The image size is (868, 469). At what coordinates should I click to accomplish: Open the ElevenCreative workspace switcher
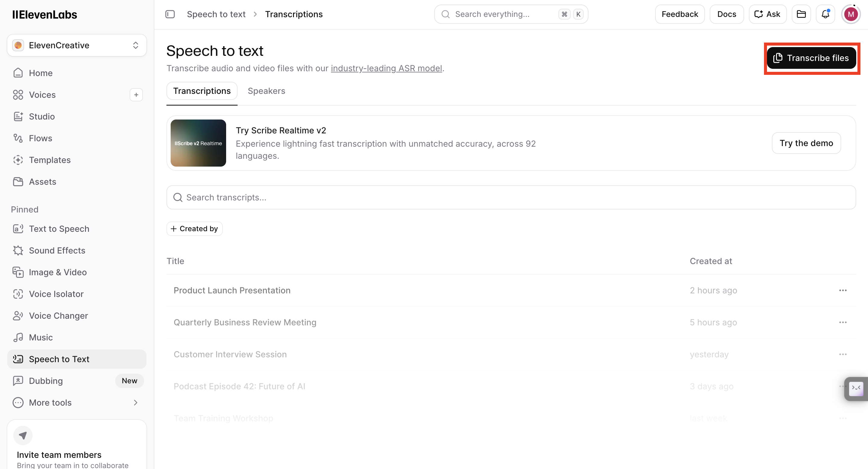click(x=77, y=45)
